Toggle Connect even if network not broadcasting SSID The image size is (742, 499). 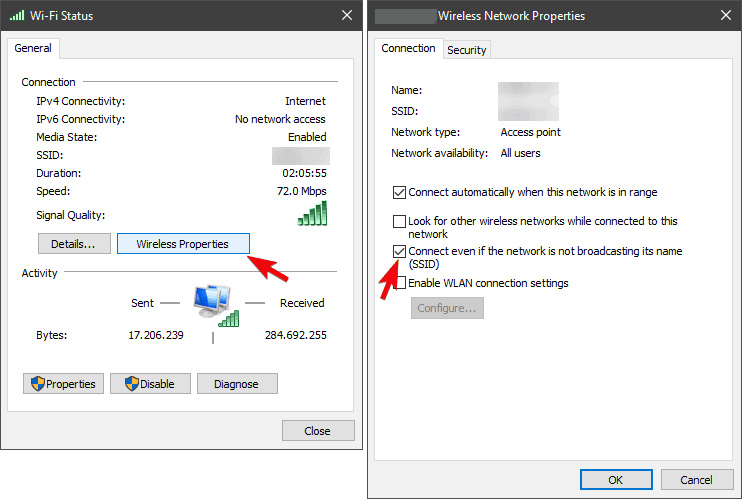(x=399, y=251)
